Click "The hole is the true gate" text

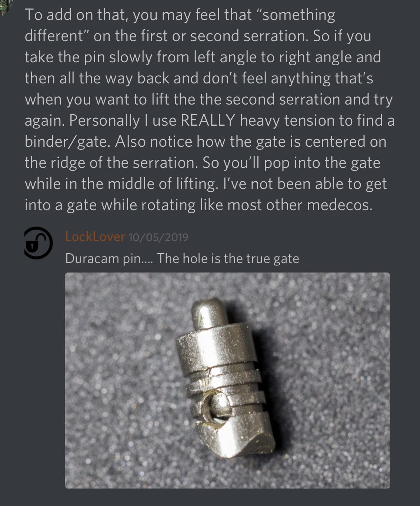[x=228, y=258]
